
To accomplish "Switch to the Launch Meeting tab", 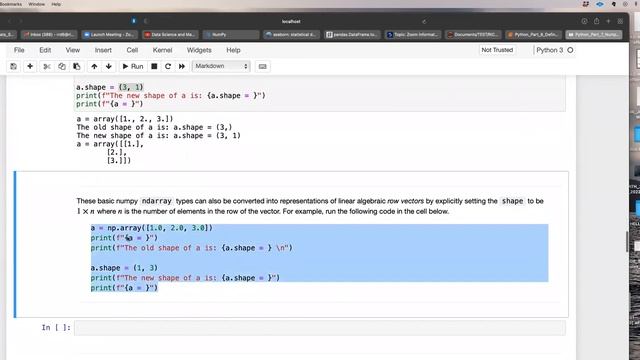I will click(109, 35).
